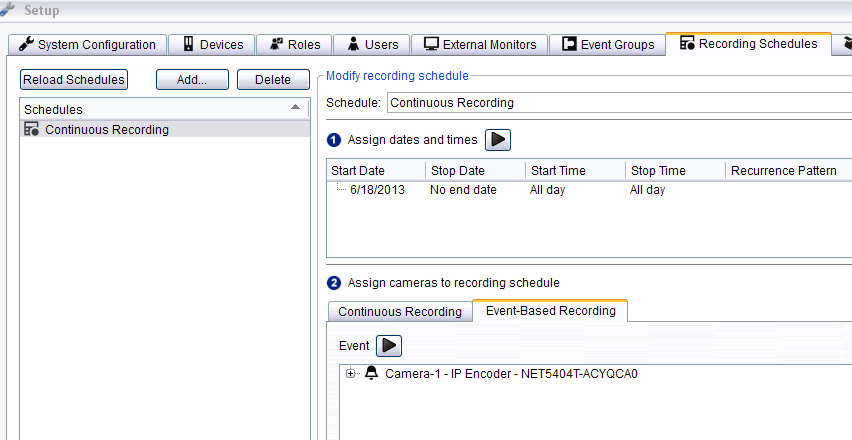
Task: Click the wrench icon on System Configuration tab
Action: (26, 44)
